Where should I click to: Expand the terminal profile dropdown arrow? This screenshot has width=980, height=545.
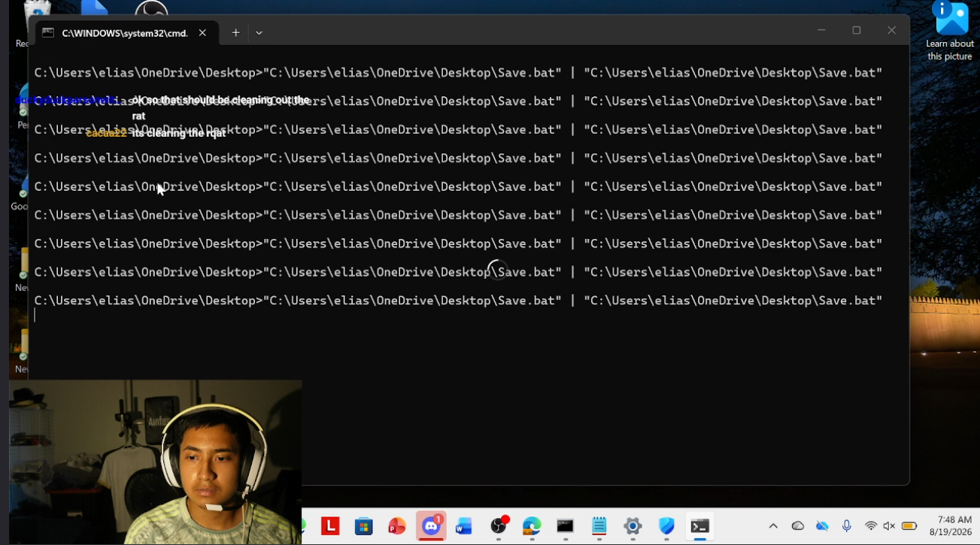(259, 33)
